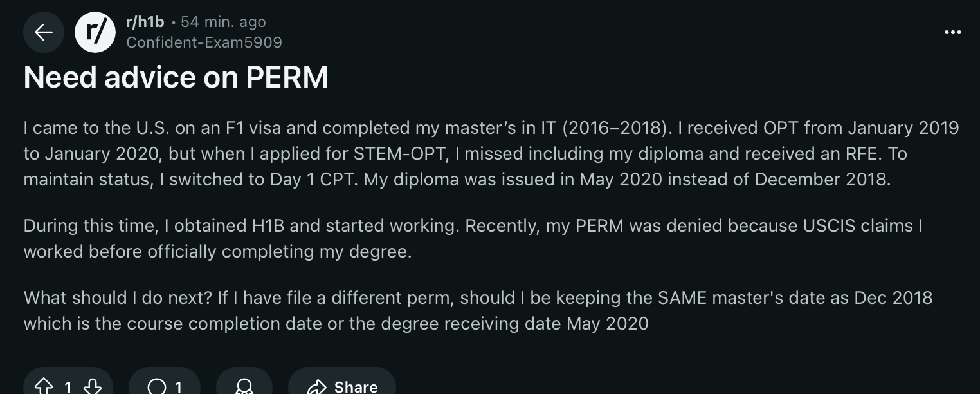Downvote the post

tap(93, 386)
